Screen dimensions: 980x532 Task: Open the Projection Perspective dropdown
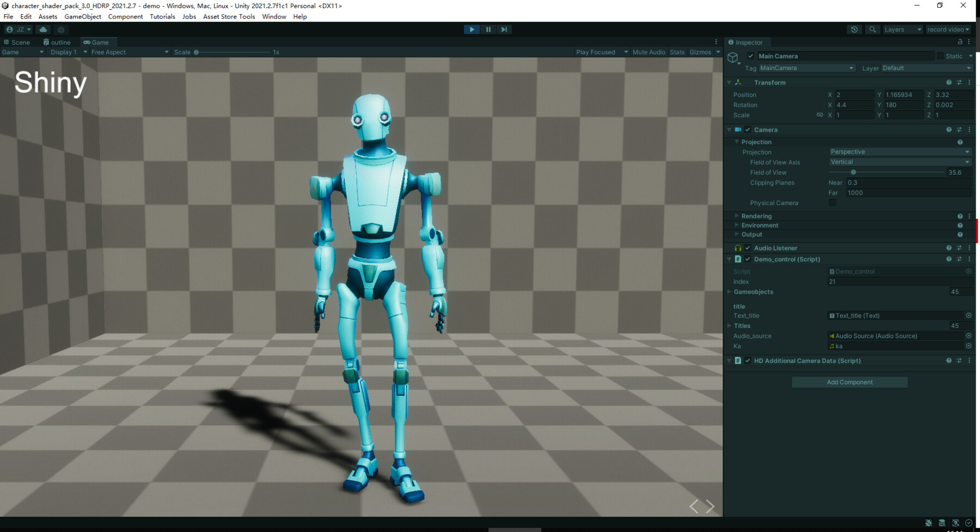pos(899,152)
